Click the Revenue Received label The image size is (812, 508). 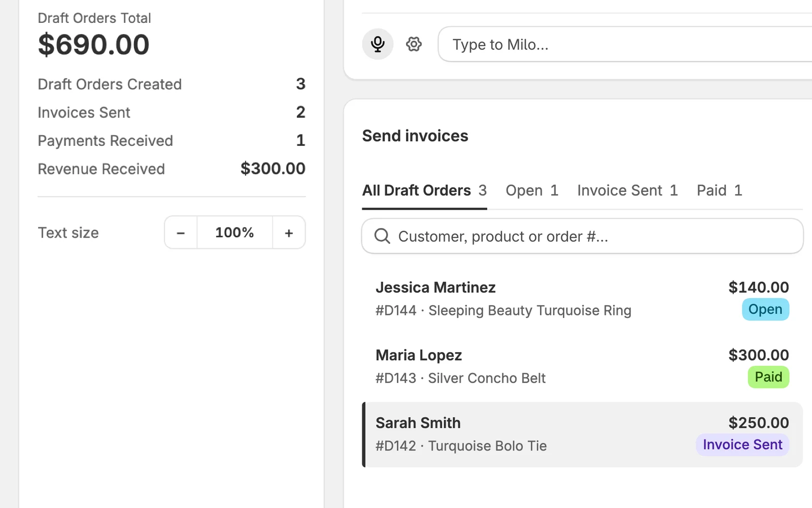point(101,169)
